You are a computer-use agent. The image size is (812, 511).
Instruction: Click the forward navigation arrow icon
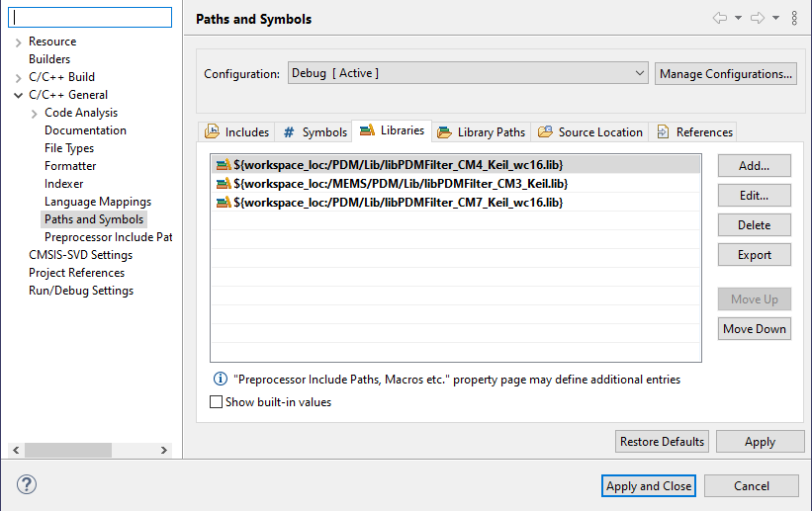(x=758, y=18)
